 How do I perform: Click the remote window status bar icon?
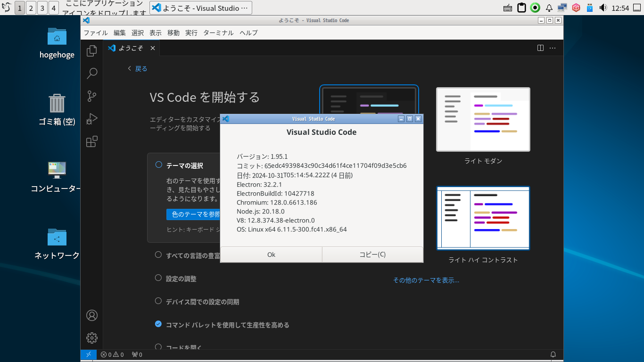(x=88, y=354)
